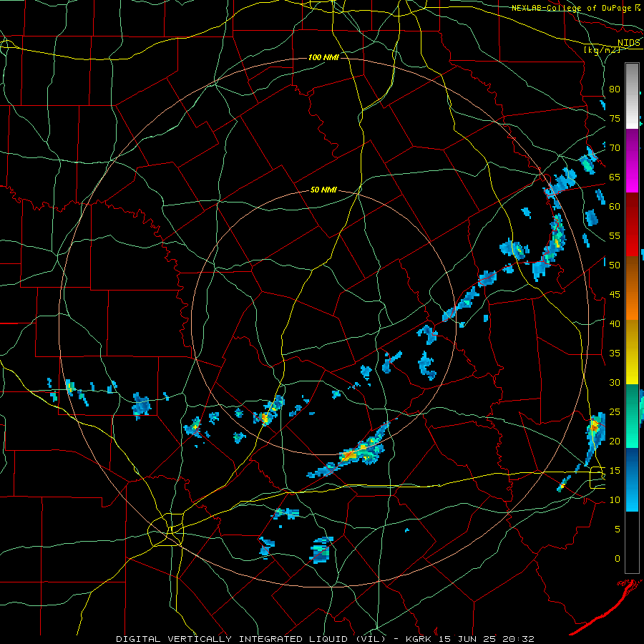Click the legend value 0
The width and height of the screenshot is (644, 644).
618,559
